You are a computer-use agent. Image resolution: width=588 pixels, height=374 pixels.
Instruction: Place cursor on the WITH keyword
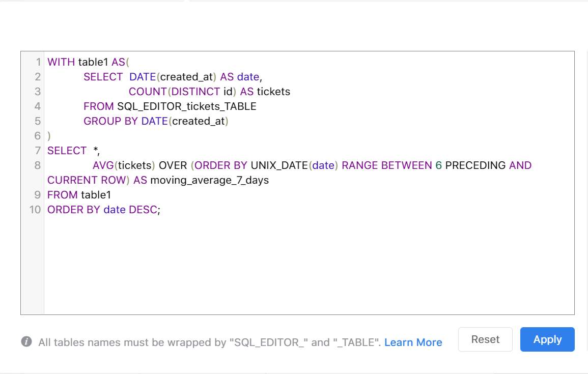point(61,62)
